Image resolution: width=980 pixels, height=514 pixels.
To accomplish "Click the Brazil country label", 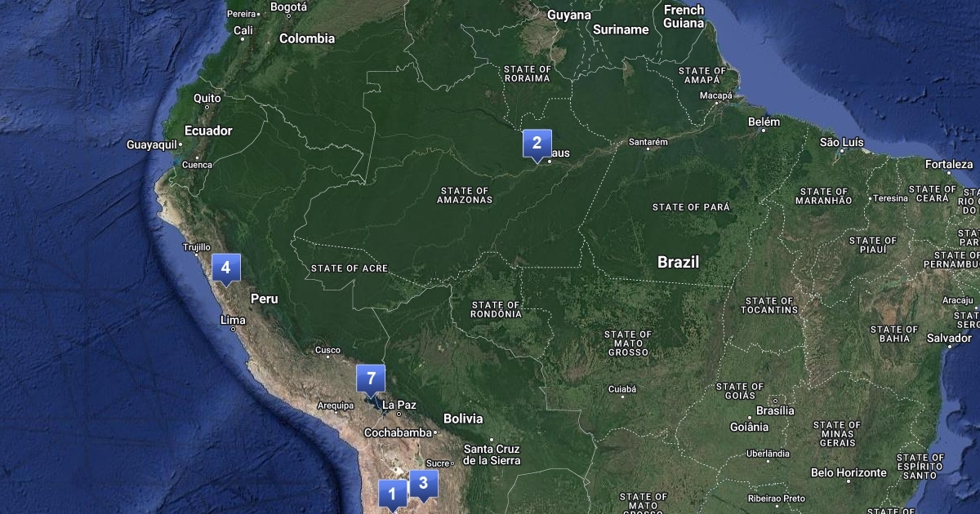I will (x=679, y=262).
